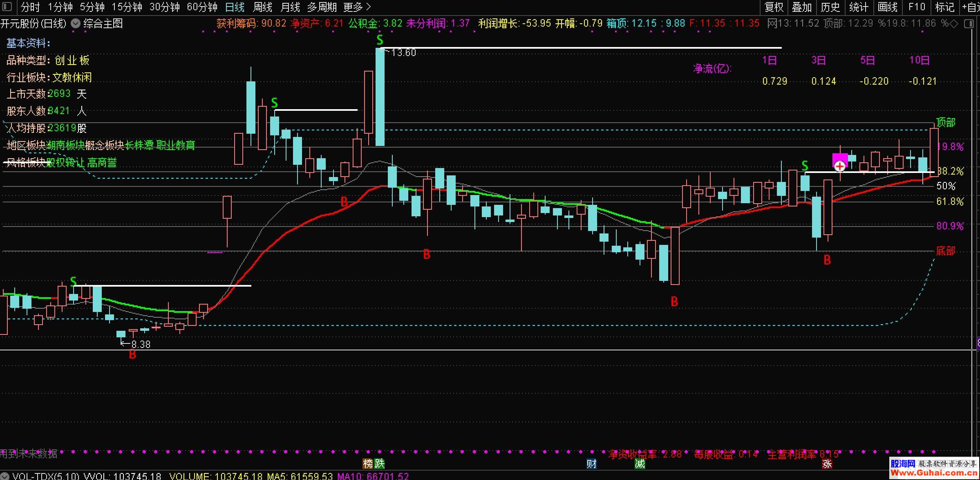Open the dropdown arrow before 综合主图
The image size is (980, 480).
pos(76,24)
